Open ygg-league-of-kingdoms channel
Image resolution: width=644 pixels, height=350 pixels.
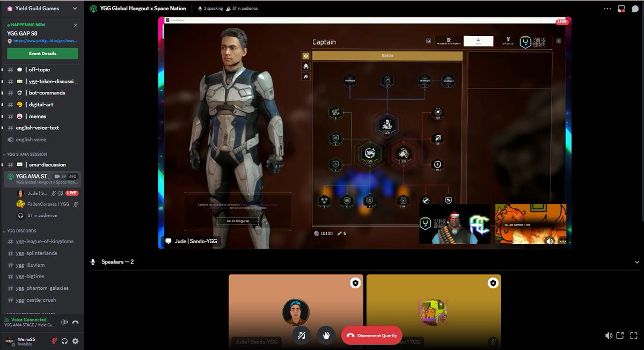coord(42,242)
